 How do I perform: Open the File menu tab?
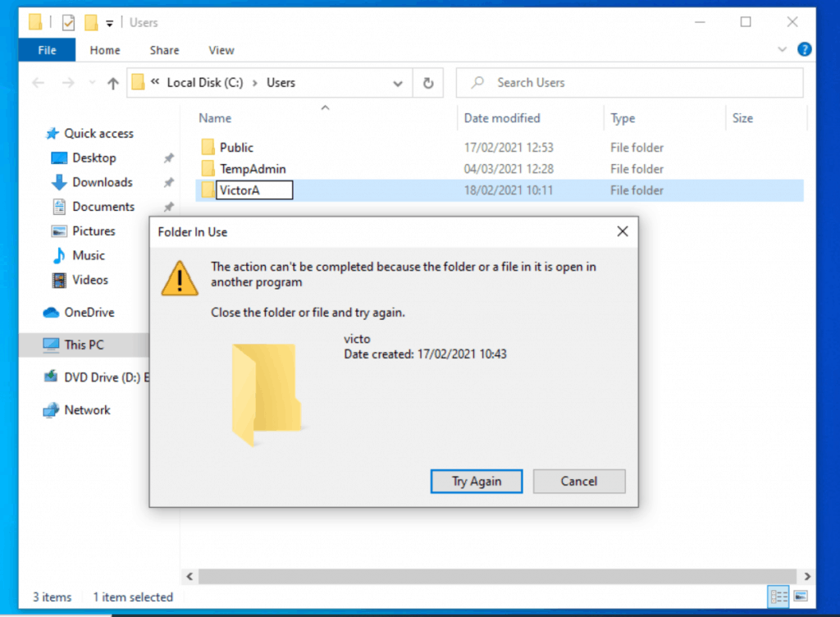(47, 50)
